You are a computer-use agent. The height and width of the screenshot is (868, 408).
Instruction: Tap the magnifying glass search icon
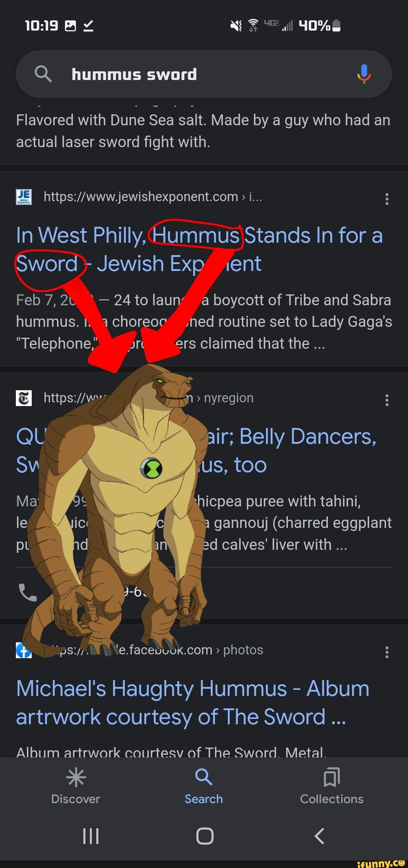43,74
